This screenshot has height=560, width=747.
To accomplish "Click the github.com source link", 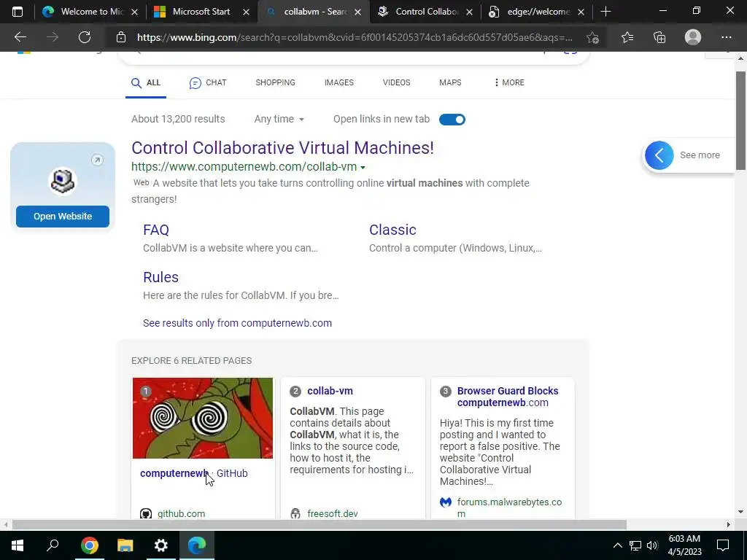I will click(181, 514).
